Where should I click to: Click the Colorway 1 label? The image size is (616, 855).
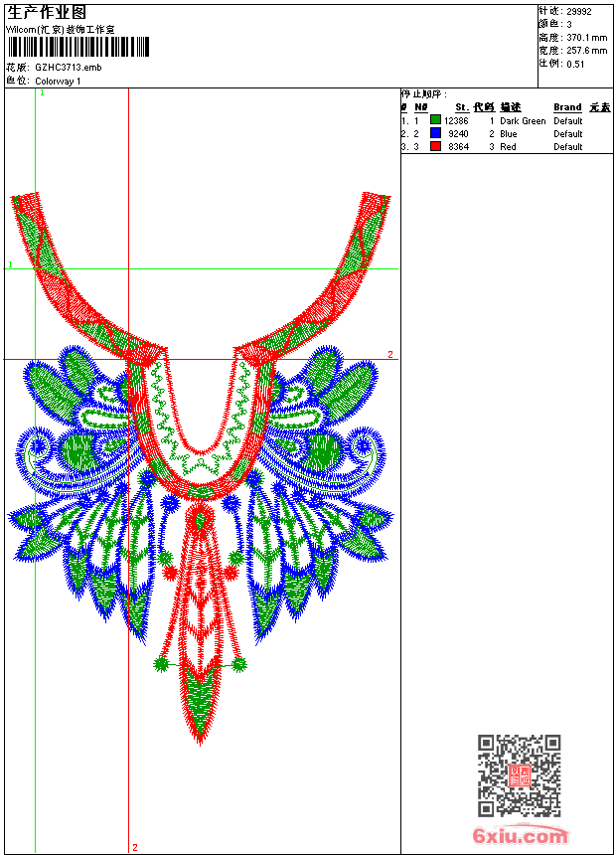[x=58, y=81]
